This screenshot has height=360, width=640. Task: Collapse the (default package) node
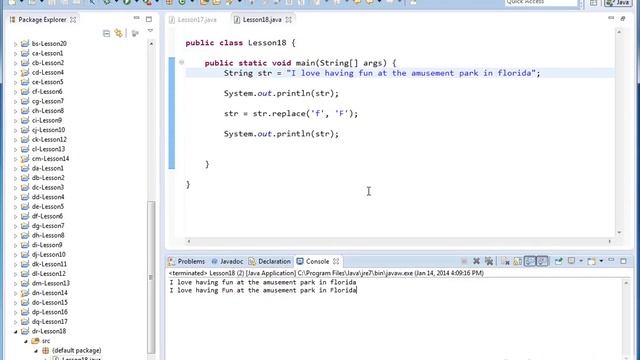[x=36, y=351]
